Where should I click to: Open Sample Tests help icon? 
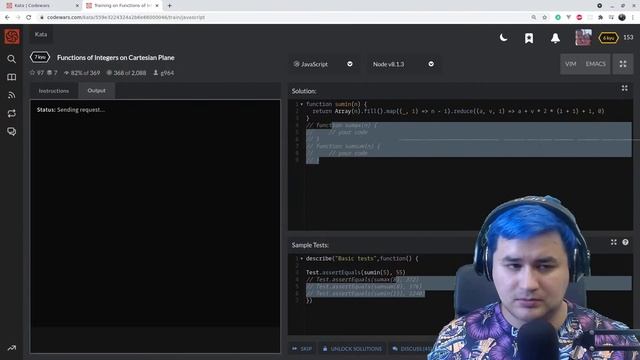click(x=625, y=242)
